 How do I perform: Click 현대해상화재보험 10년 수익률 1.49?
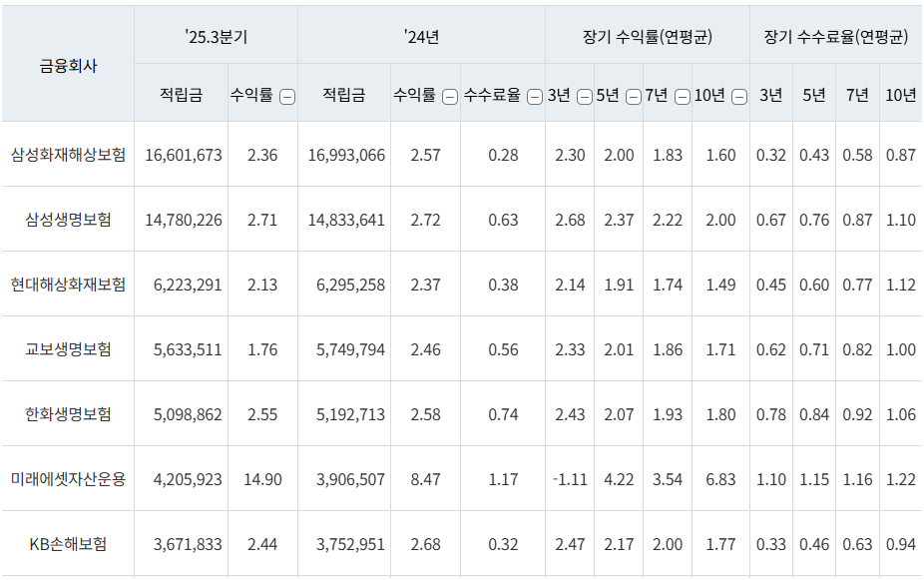[720, 285]
